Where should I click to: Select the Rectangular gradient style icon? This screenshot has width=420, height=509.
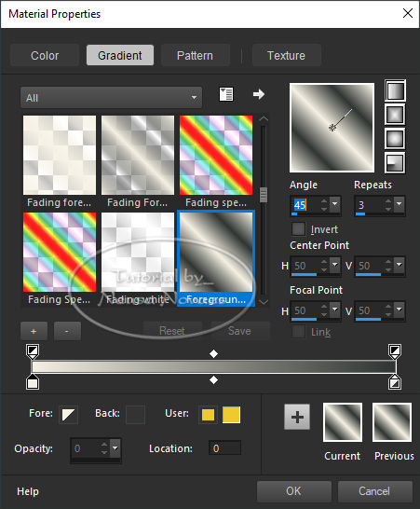395,115
